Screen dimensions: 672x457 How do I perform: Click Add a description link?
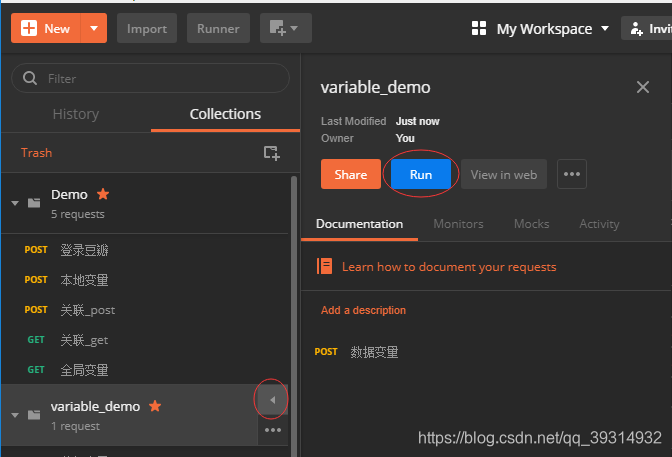363,310
